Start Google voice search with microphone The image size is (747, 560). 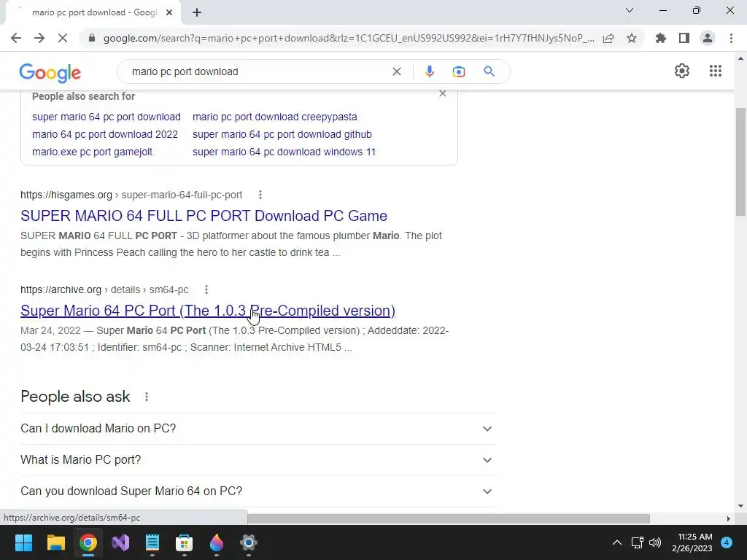click(x=429, y=71)
